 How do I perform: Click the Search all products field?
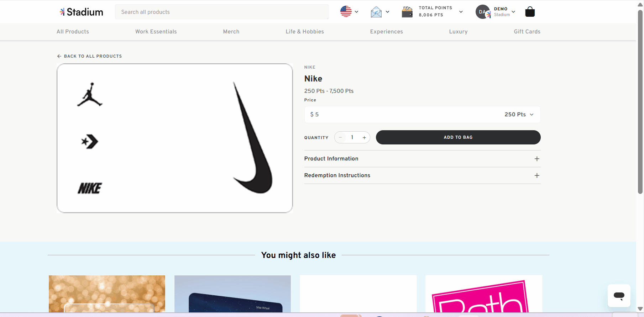221,12
